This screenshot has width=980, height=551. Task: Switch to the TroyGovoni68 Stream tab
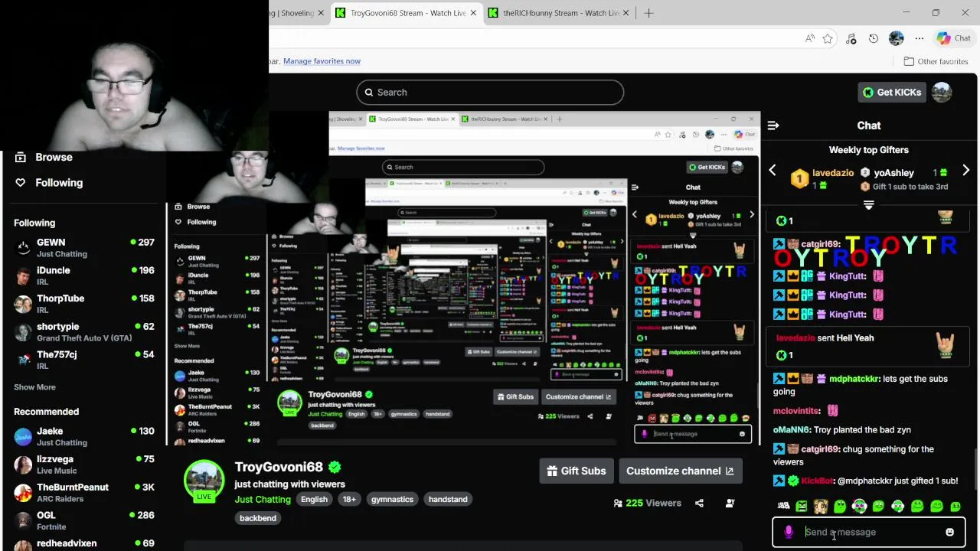(407, 13)
